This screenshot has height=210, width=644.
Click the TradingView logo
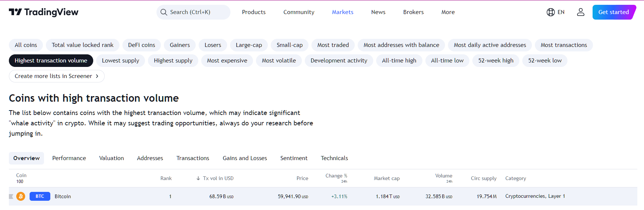pyautogui.click(x=44, y=12)
